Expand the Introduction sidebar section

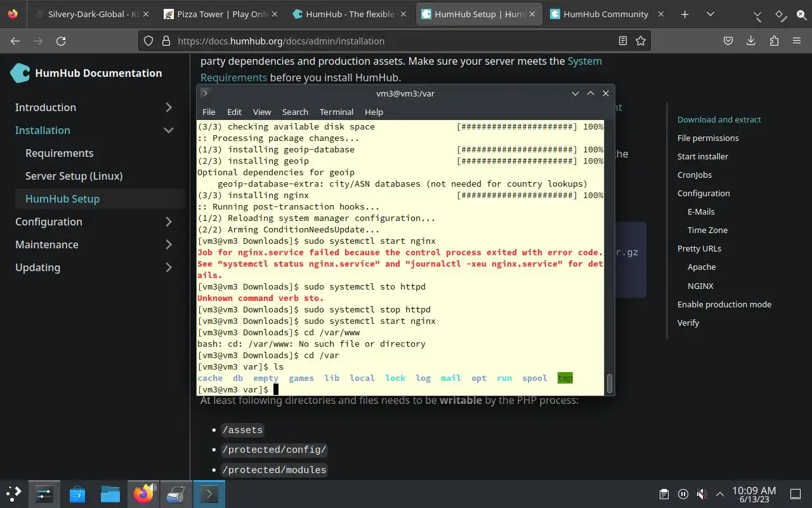coord(169,107)
